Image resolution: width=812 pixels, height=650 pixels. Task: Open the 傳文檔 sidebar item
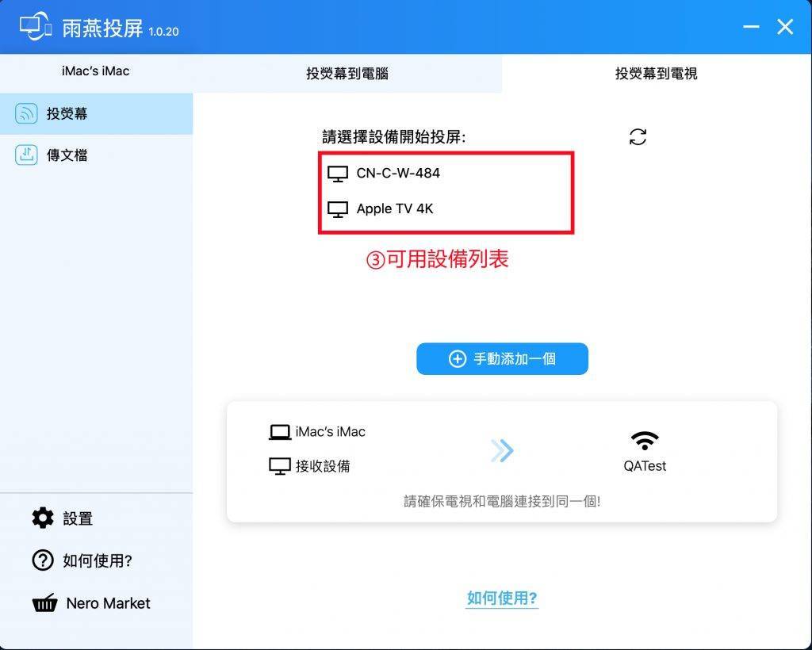pos(96,155)
